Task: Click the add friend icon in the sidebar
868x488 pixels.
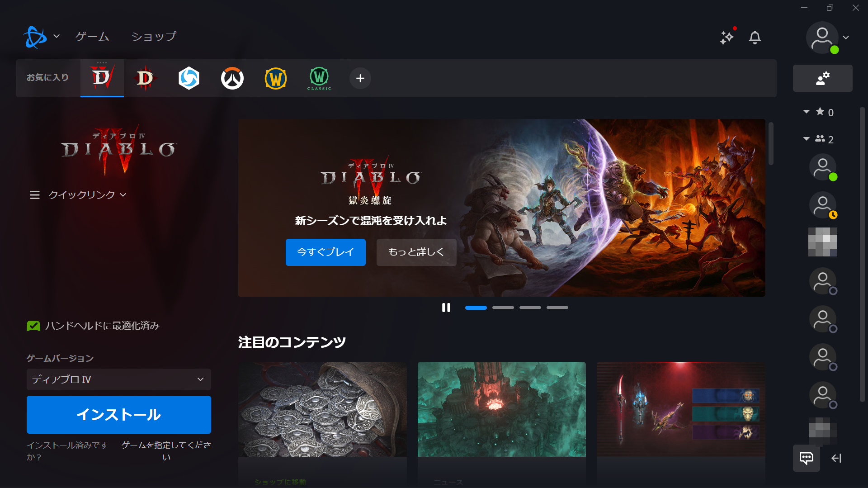Action: pos(822,78)
